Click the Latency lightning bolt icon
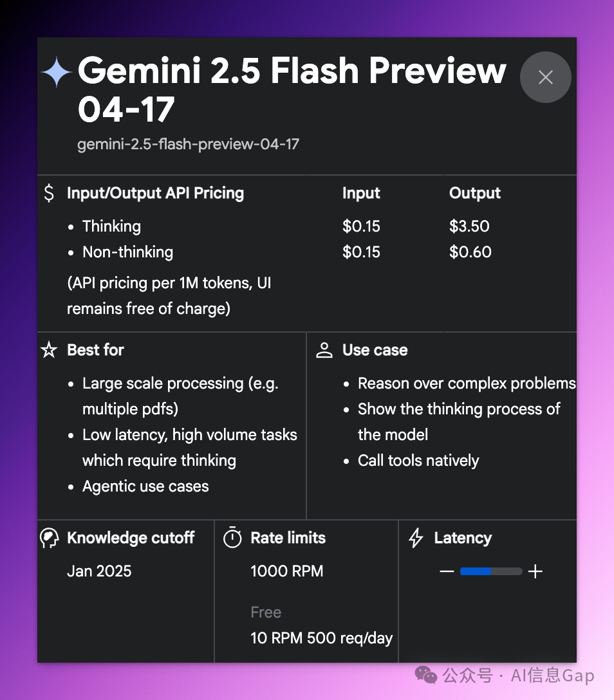The image size is (614, 700). 416,538
